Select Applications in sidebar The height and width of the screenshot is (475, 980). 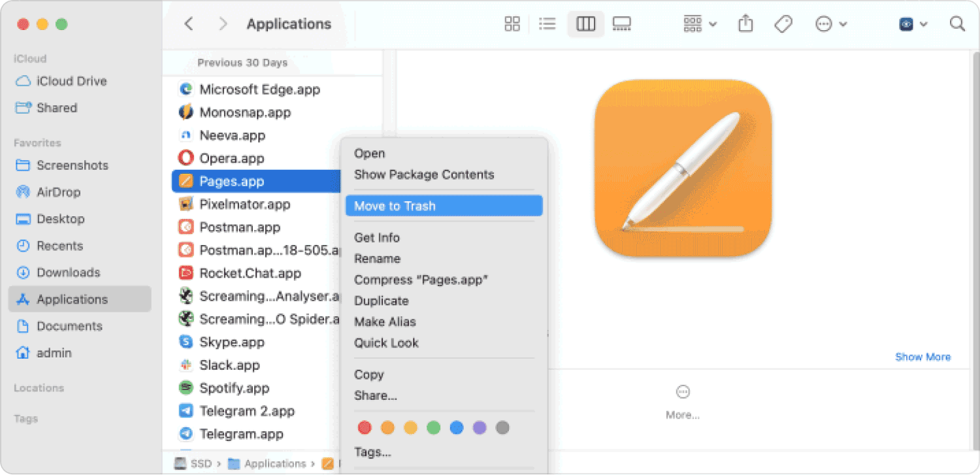[80, 299]
